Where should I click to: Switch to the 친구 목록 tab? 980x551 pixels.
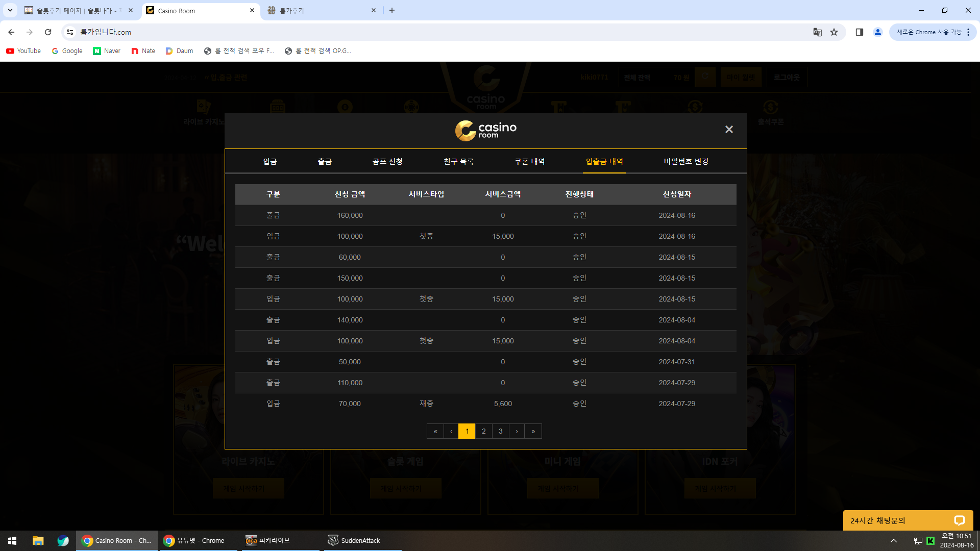(458, 162)
